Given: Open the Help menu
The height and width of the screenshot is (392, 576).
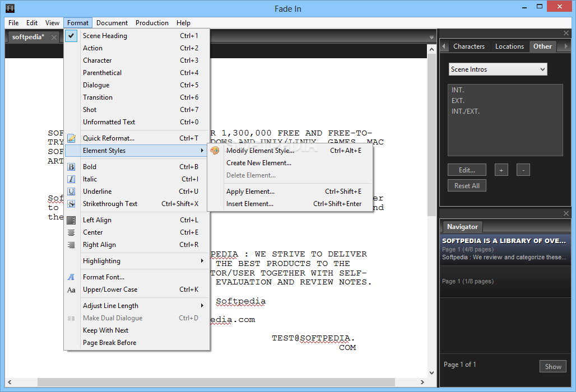Looking at the screenshot, I should tap(183, 23).
